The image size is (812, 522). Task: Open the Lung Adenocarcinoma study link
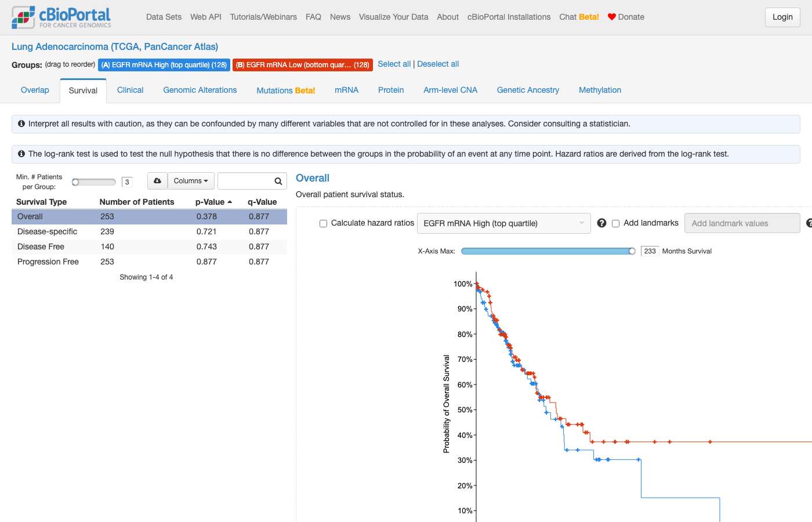(x=115, y=46)
